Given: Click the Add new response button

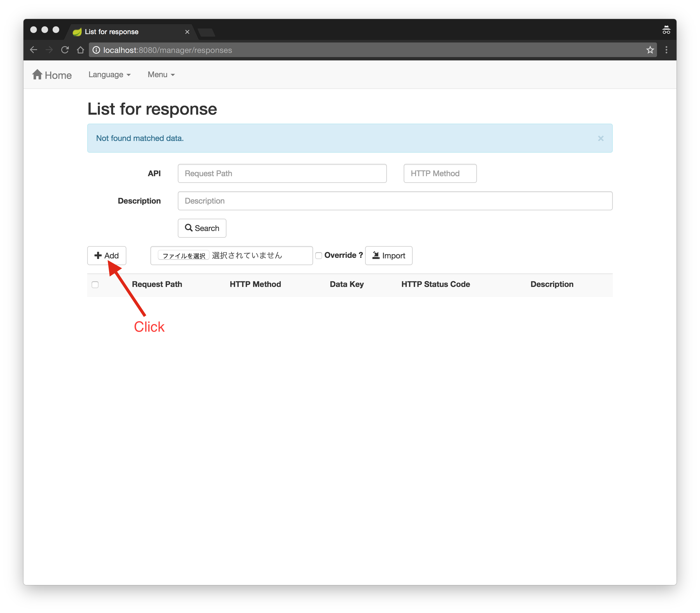Looking at the screenshot, I should coord(107,255).
